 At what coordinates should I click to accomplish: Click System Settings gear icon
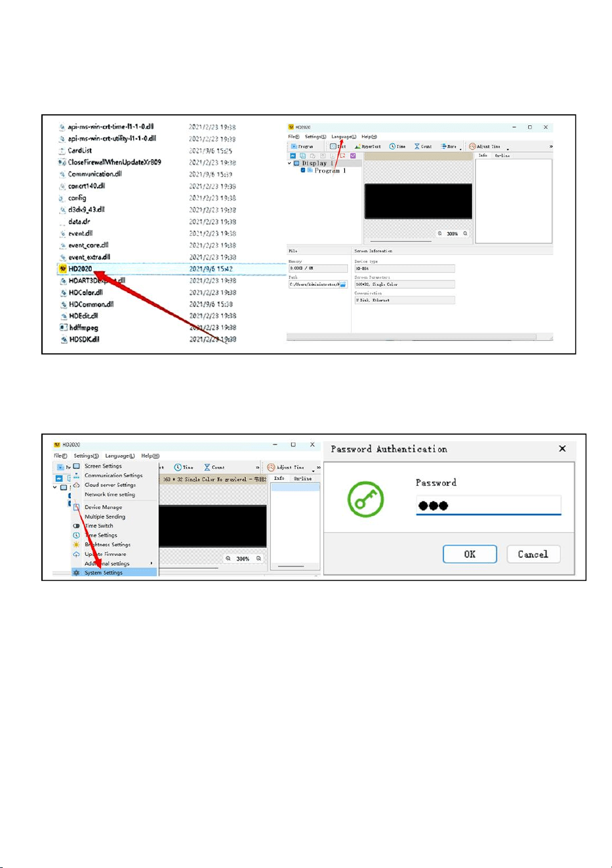[77, 572]
